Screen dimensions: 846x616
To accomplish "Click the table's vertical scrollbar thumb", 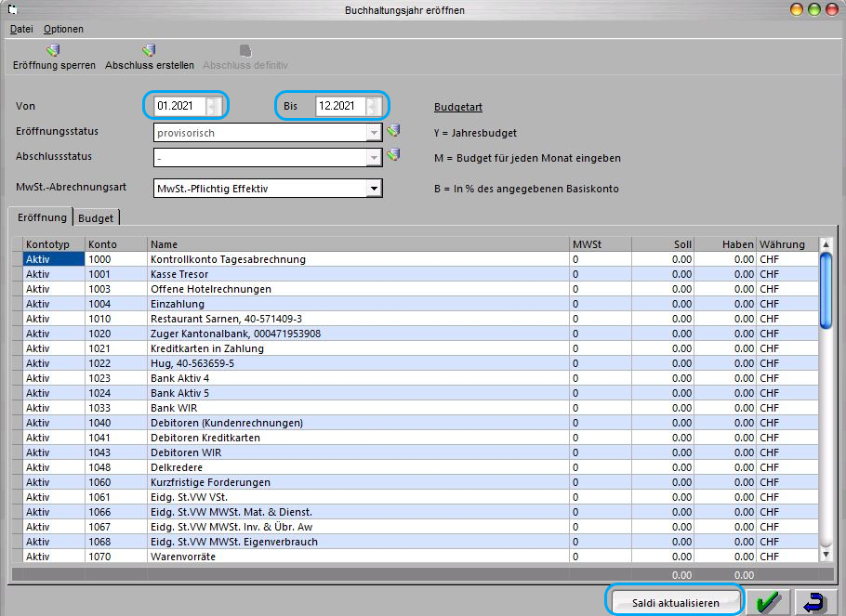I will coord(826,290).
